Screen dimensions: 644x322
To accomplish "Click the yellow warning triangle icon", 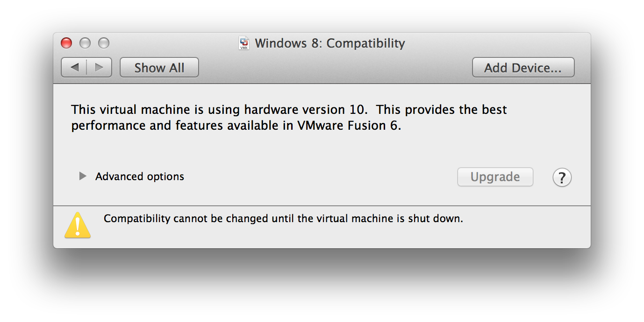I will 78,225.
